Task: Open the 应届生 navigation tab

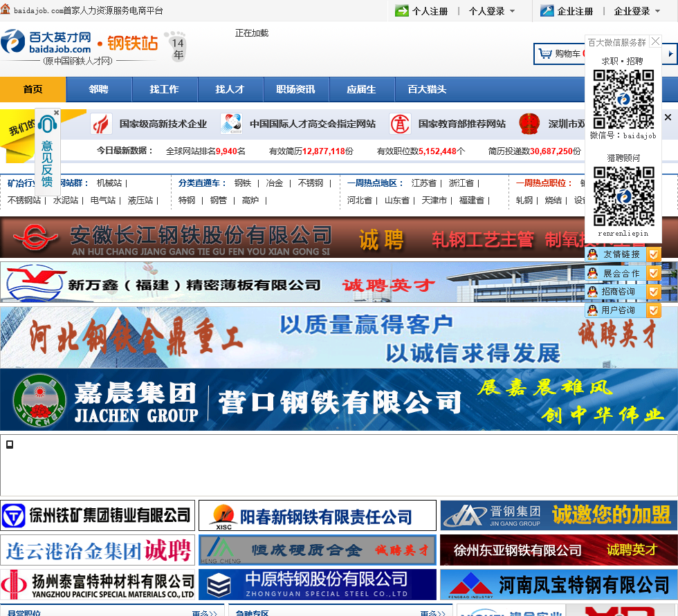Action: [x=361, y=89]
